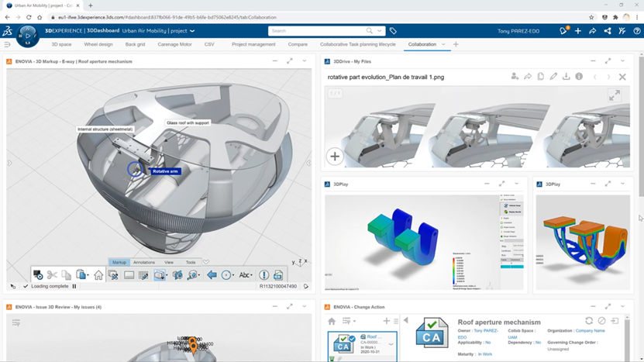The image size is (644, 362).
Task: Click the Internal structure (sheetmetal) label
Action: tap(105, 129)
